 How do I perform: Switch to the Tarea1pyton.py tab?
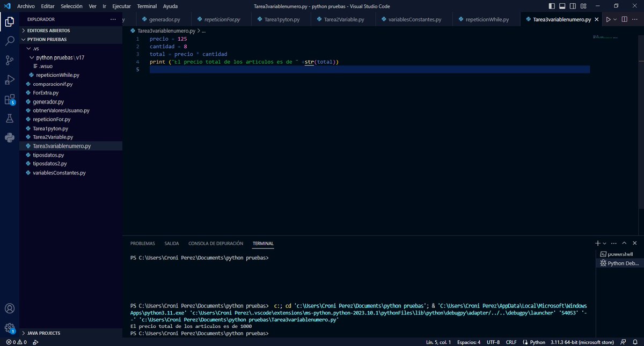click(x=281, y=19)
